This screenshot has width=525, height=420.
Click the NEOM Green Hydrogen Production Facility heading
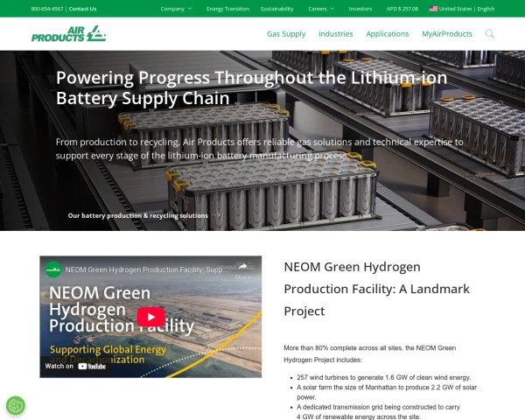click(x=376, y=289)
